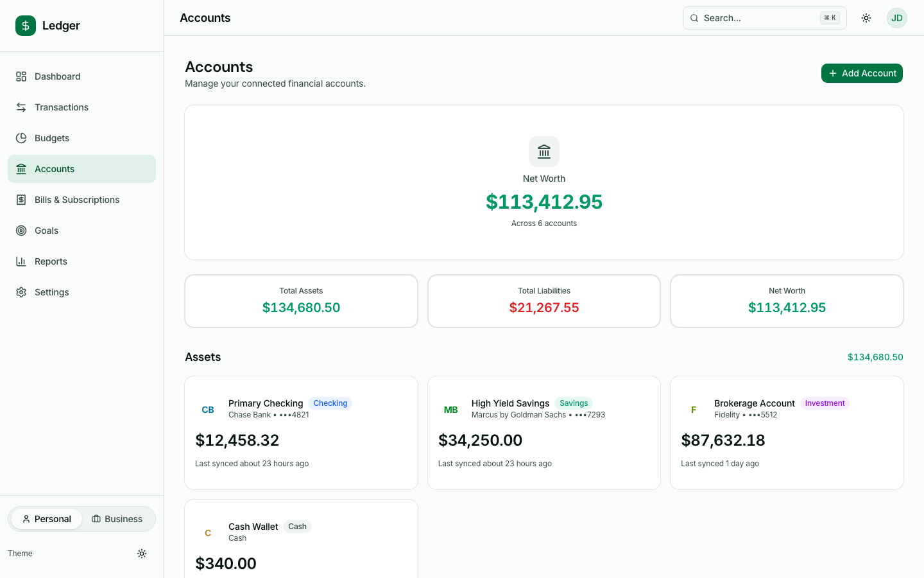Click Add Account

pos(862,73)
